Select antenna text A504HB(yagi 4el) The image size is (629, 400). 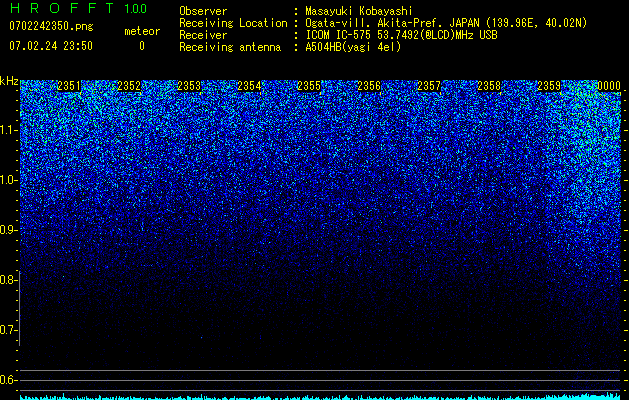point(353,47)
